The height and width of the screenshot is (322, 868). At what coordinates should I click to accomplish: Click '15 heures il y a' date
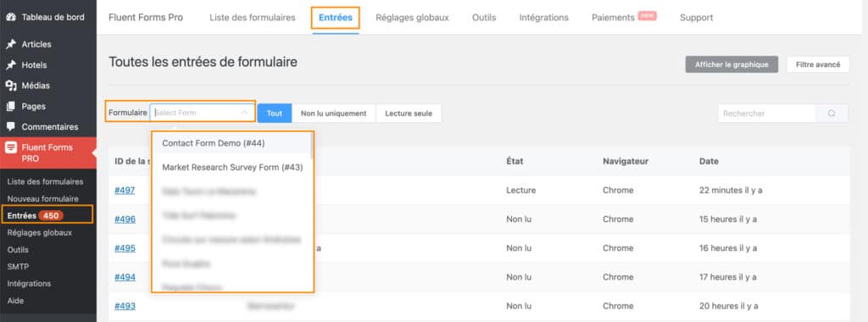[728, 219]
